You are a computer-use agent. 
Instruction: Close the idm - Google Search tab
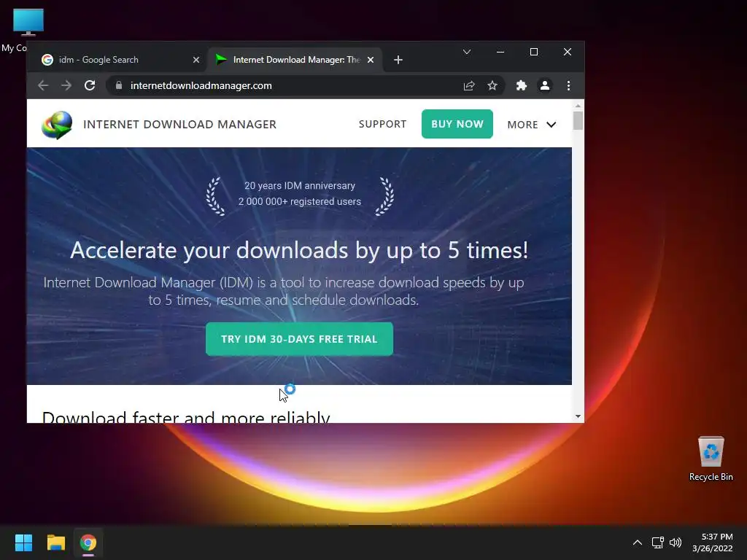pos(196,60)
